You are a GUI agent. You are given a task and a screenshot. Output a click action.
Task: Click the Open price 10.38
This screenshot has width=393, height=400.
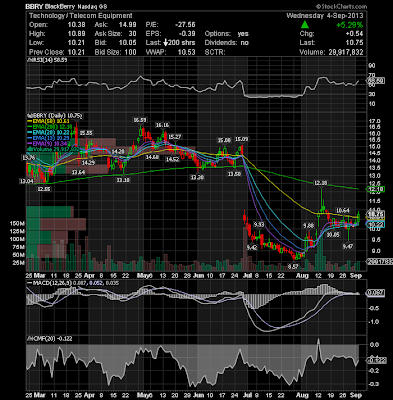tap(76, 25)
